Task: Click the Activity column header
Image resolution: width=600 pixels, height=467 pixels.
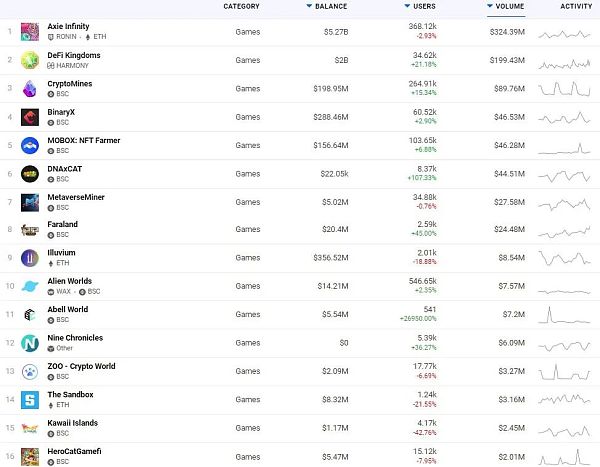Action: [575, 7]
